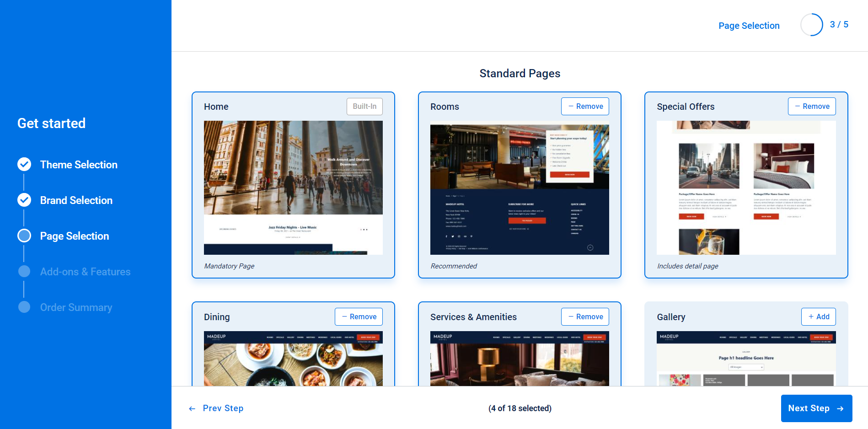Open the Special Offers preview thumbnail

746,188
